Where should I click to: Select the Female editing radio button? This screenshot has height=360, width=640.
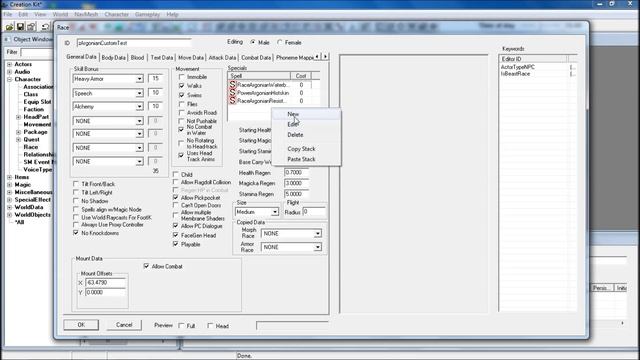pyautogui.click(x=280, y=42)
